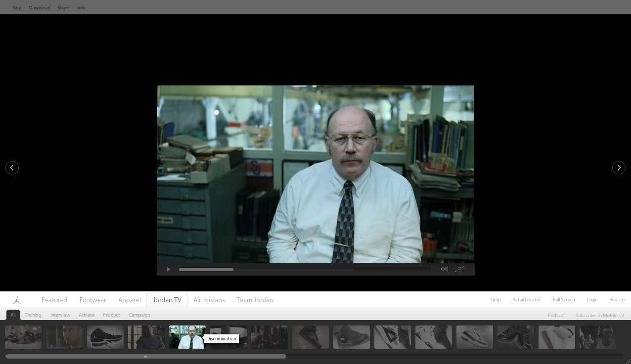The width and height of the screenshot is (631, 364).
Task: Select the Discrimination video thumbnail
Action: point(187,337)
